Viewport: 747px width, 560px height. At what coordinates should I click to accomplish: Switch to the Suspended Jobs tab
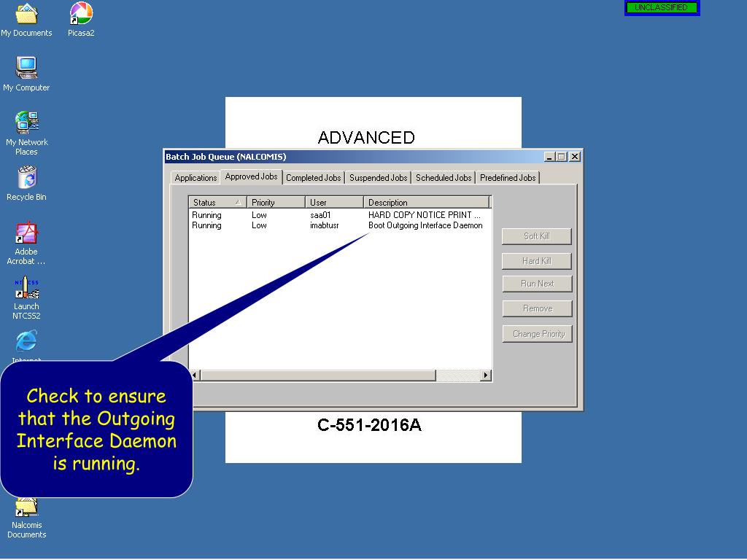379,178
